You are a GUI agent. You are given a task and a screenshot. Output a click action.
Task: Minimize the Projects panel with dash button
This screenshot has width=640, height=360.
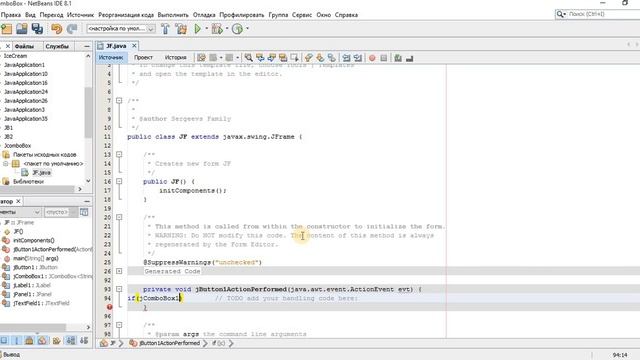click(x=87, y=46)
